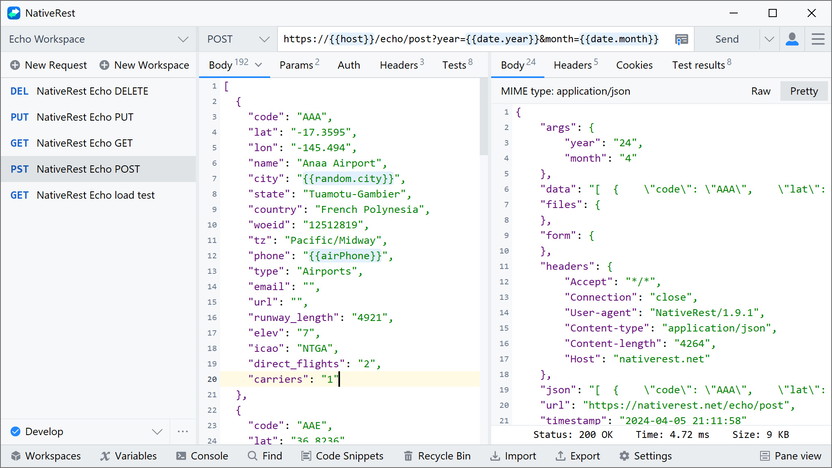Click the New Request plus icon
This screenshot has width=832, height=468.
(x=15, y=65)
